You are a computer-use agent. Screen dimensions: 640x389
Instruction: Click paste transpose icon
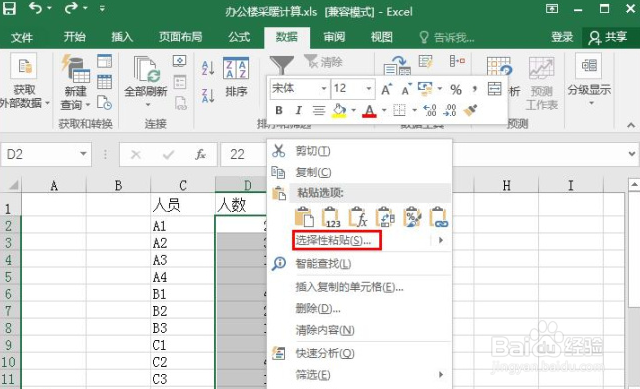385,217
